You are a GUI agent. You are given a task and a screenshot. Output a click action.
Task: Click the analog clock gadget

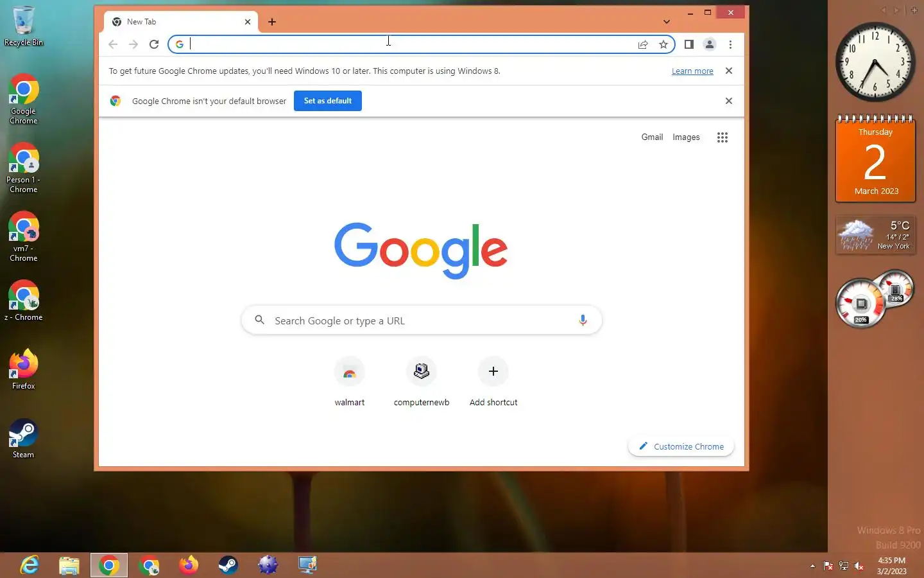875,62
